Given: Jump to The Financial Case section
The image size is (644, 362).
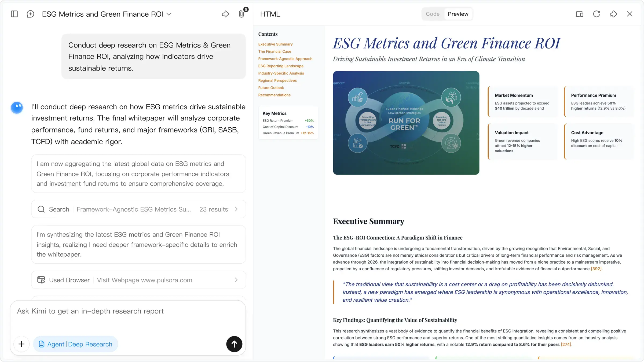Looking at the screenshot, I should point(275,51).
